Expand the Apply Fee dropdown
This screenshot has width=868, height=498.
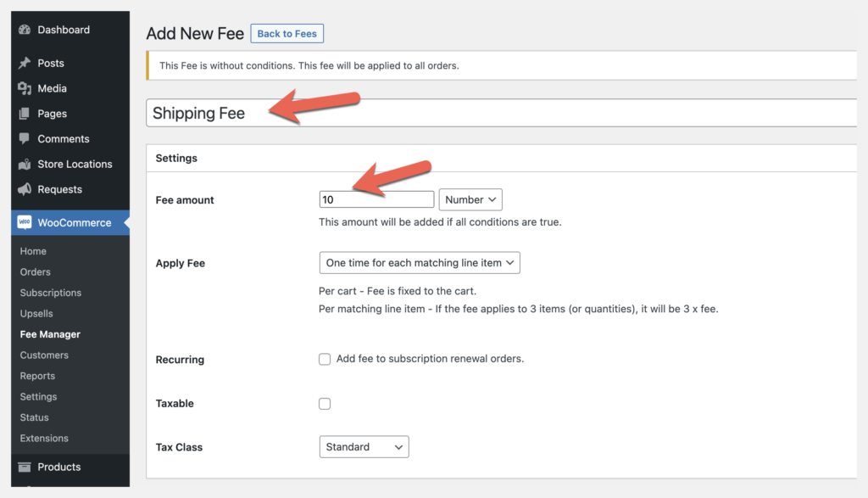[419, 263]
